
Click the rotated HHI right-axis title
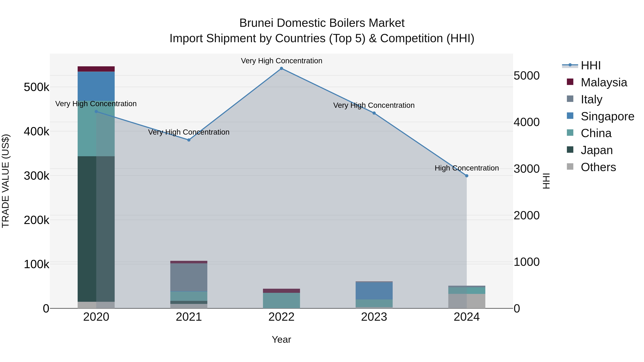click(x=546, y=181)
